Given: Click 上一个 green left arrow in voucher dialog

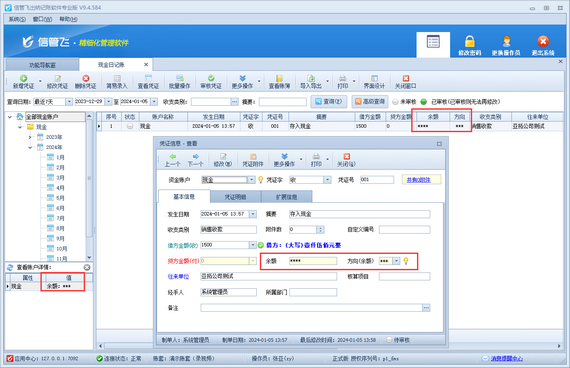Looking at the screenshot, I should click(x=173, y=156).
